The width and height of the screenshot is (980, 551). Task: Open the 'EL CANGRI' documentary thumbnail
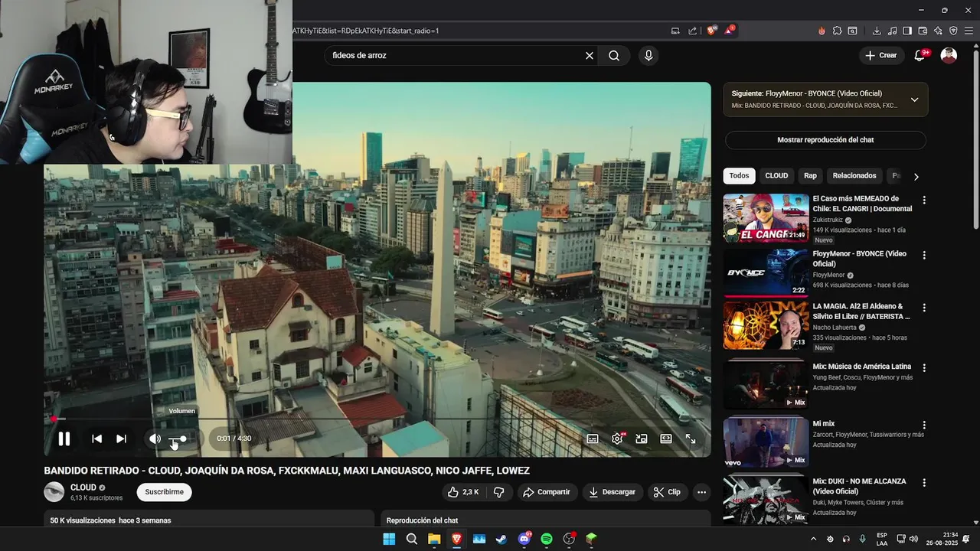pos(766,218)
